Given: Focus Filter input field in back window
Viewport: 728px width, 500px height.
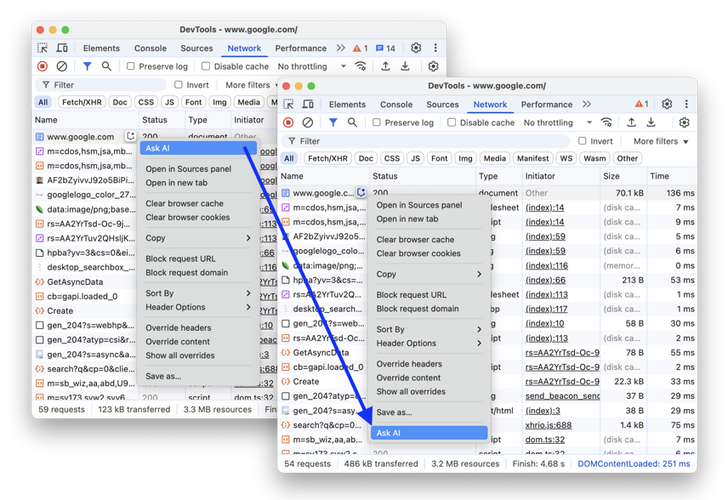Looking at the screenshot, I should tap(100, 85).
